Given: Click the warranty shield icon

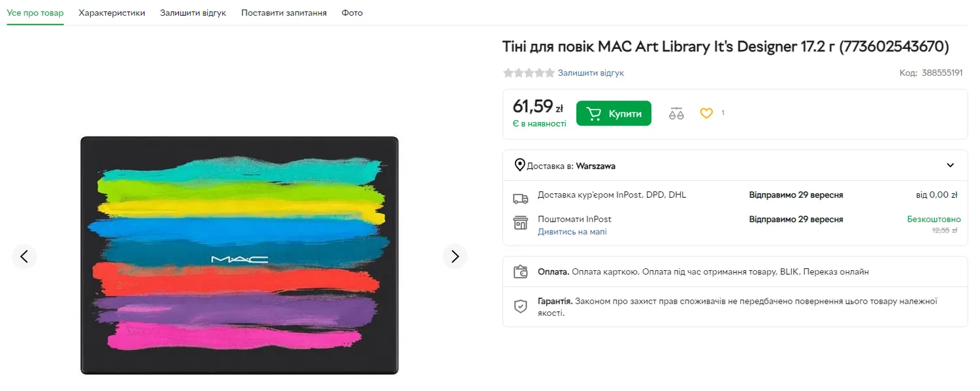Looking at the screenshot, I should pos(520,306).
